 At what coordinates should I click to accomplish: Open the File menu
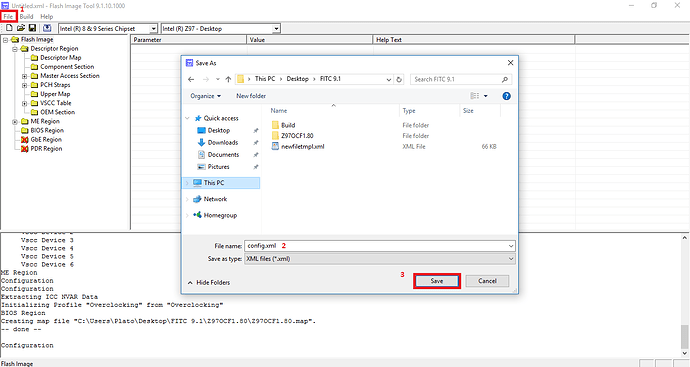8,17
